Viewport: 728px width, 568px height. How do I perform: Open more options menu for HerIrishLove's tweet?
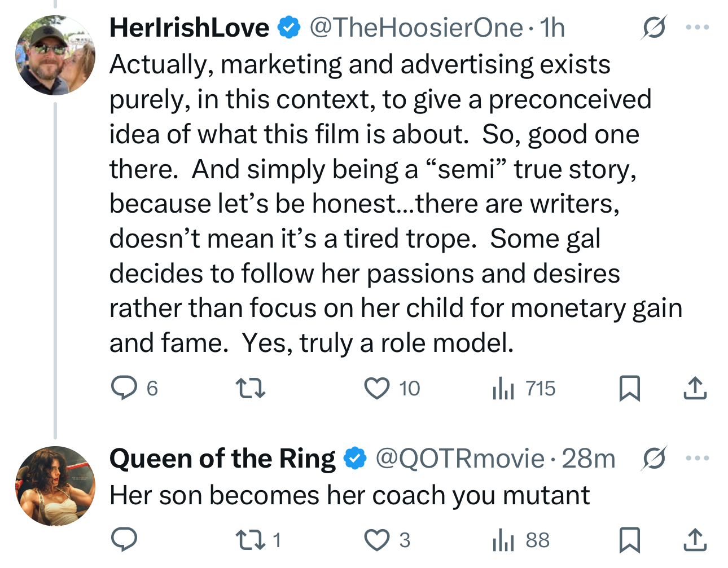click(698, 27)
